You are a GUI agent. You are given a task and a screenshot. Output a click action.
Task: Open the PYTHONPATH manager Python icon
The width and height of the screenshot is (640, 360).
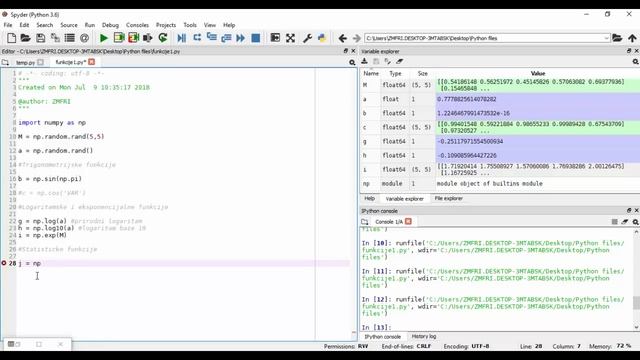point(322,38)
